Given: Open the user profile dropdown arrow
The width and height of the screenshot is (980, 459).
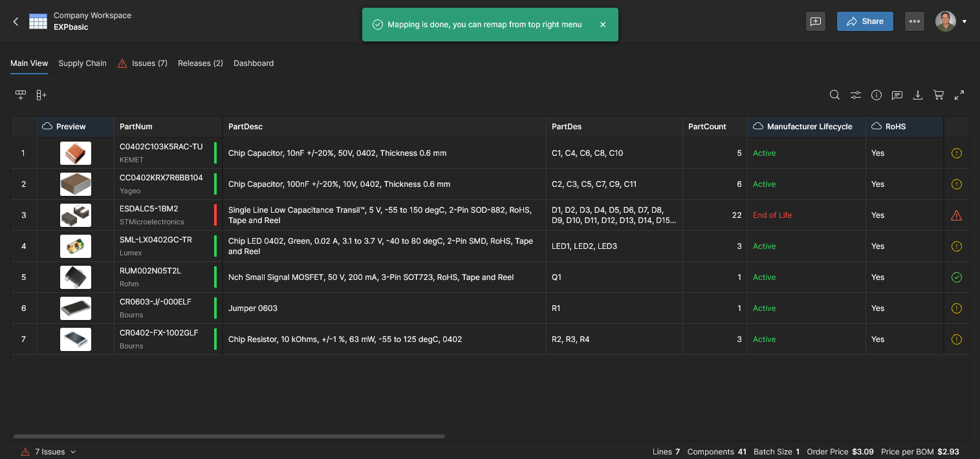Looking at the screenshot, I should pos(964,21).
